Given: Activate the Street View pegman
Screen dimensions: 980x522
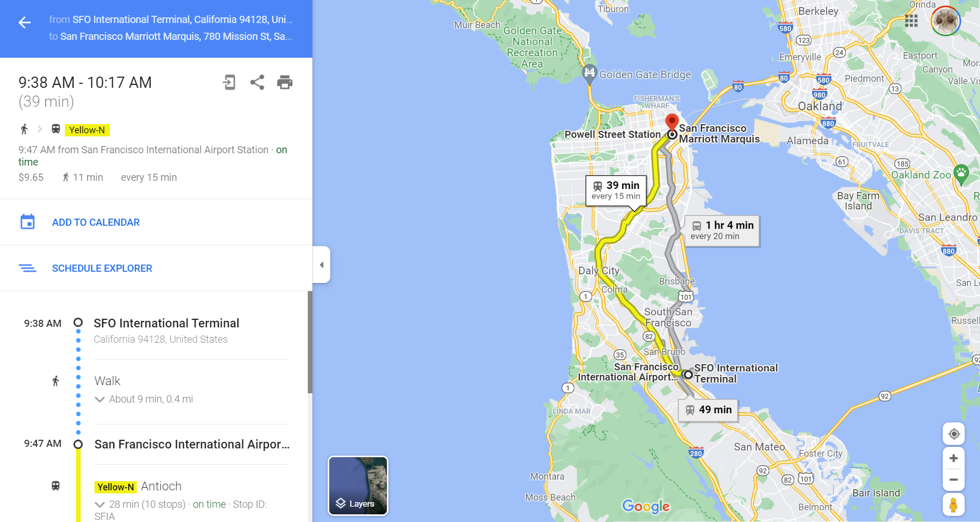Looking at the screenshot, I should click(953, 505).
